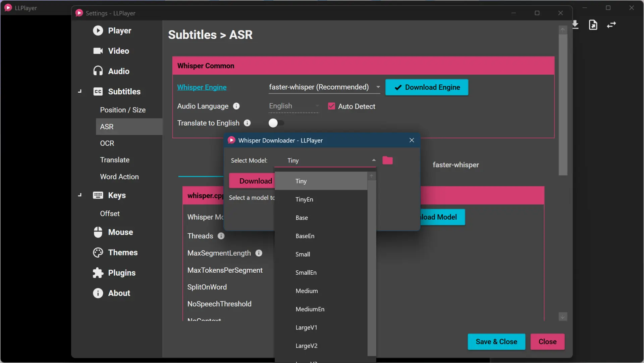This screenshot has width=644, height=363.
Task: Click the model list scrollbar up arrow
Action: click(371, 176)
